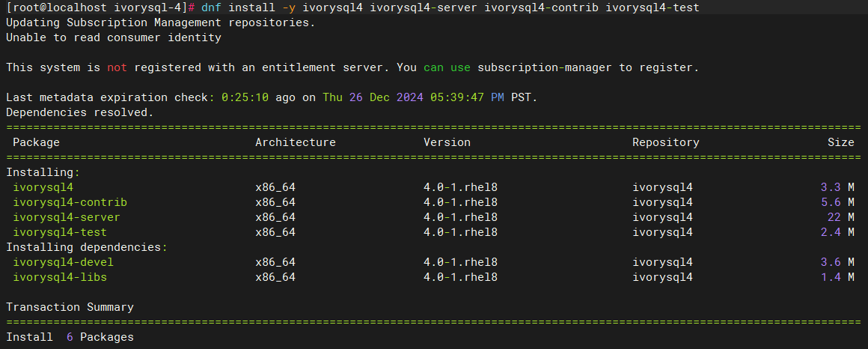Click the green "can use" text

click(x=447, y=67)
